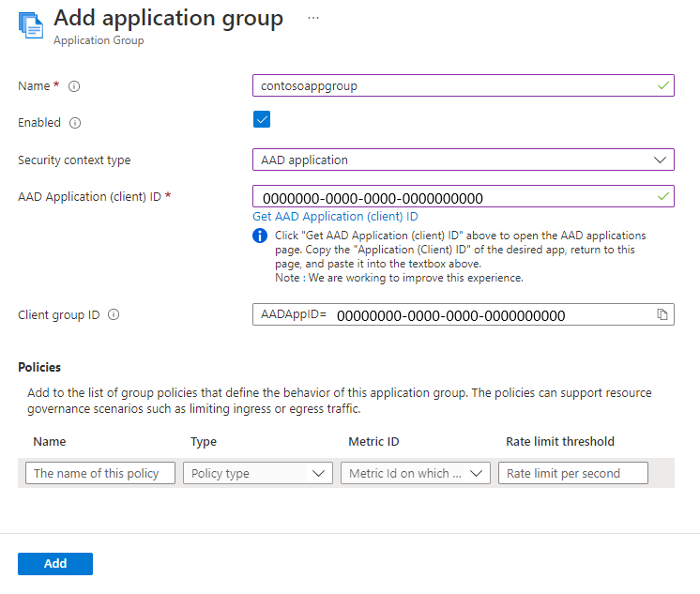
Task: Copy the Client group ID to clipboard
Action: (662, 315)
